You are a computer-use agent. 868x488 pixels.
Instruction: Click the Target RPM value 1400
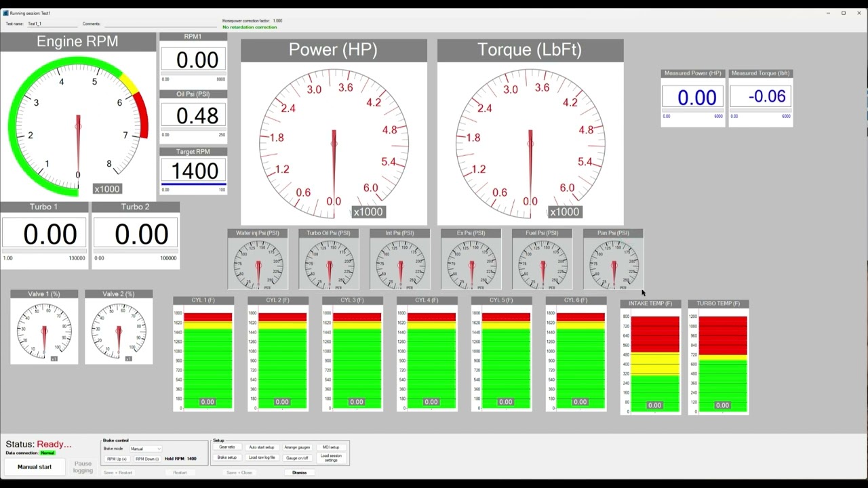click(194, 171)
